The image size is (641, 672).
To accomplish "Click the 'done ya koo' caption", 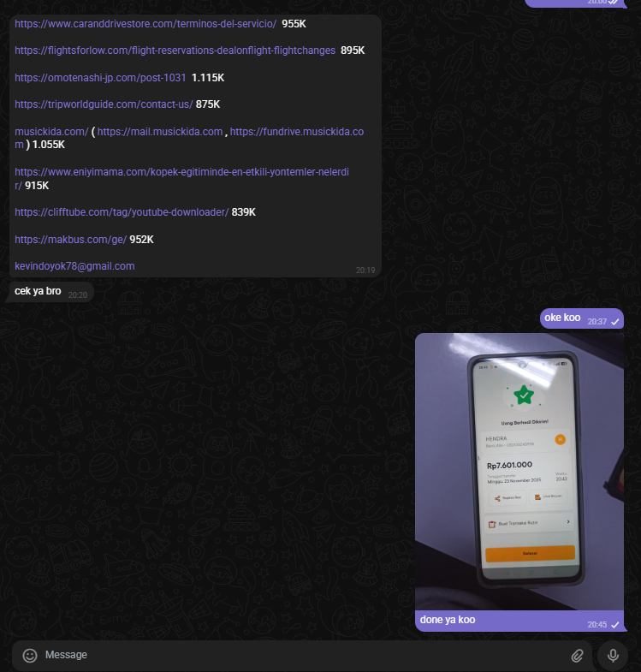I will [x=448, y=620].
